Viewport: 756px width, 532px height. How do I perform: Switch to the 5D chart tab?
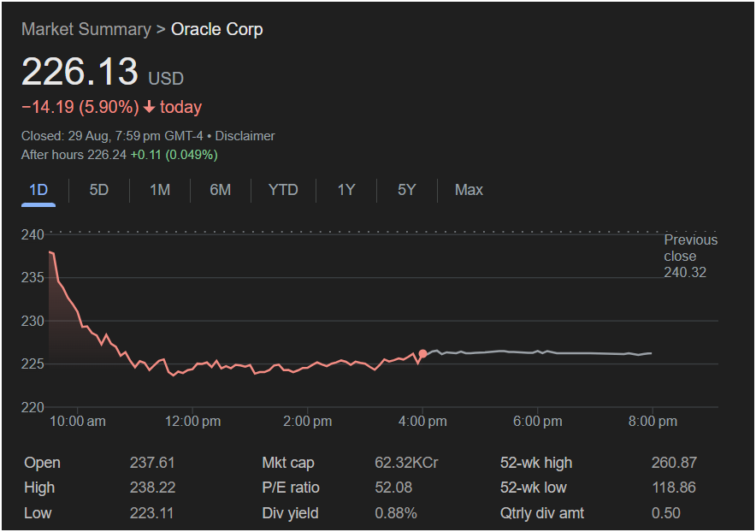tap(99, 190)
